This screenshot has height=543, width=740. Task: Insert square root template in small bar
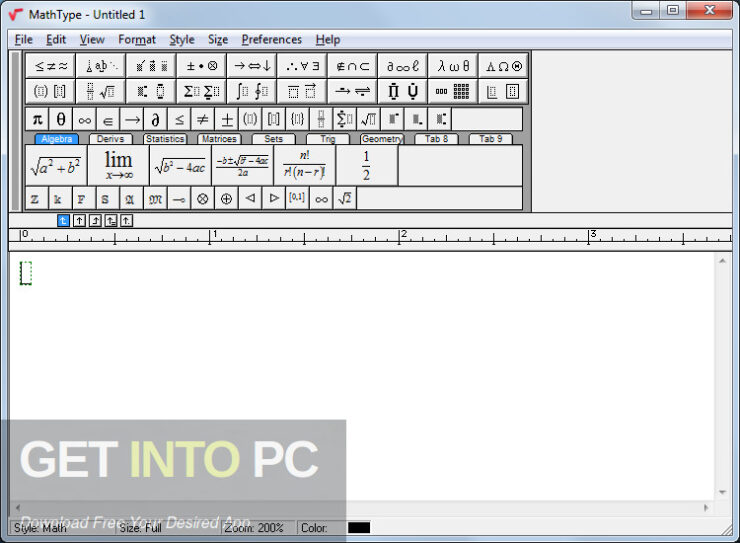(369, 119)
